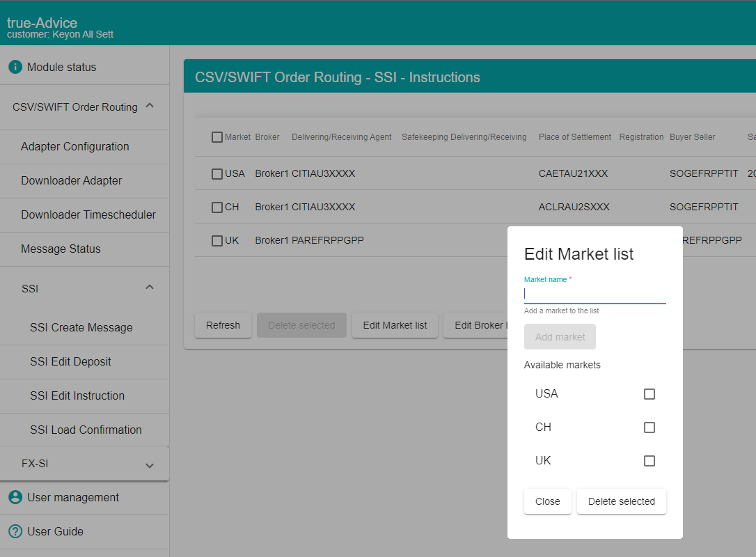Collapse the CSV/SWIFT Order Routing section chevron

[150, 106]
